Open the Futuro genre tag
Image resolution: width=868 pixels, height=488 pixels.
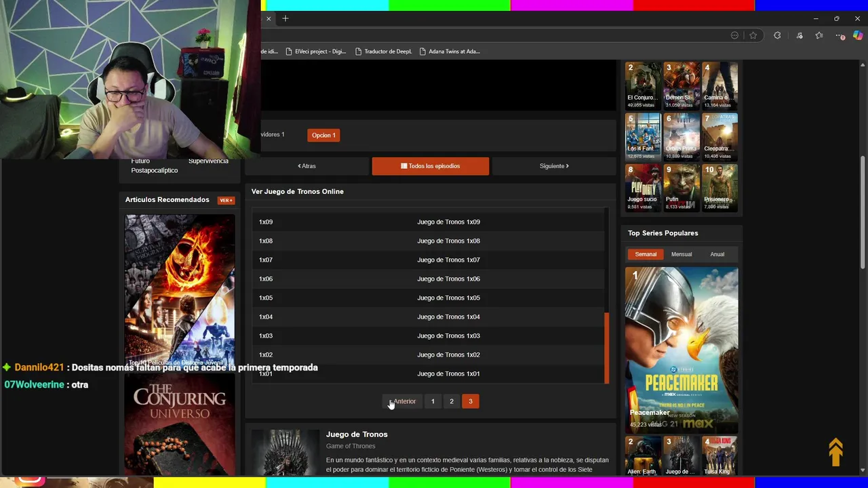point(140,161)
